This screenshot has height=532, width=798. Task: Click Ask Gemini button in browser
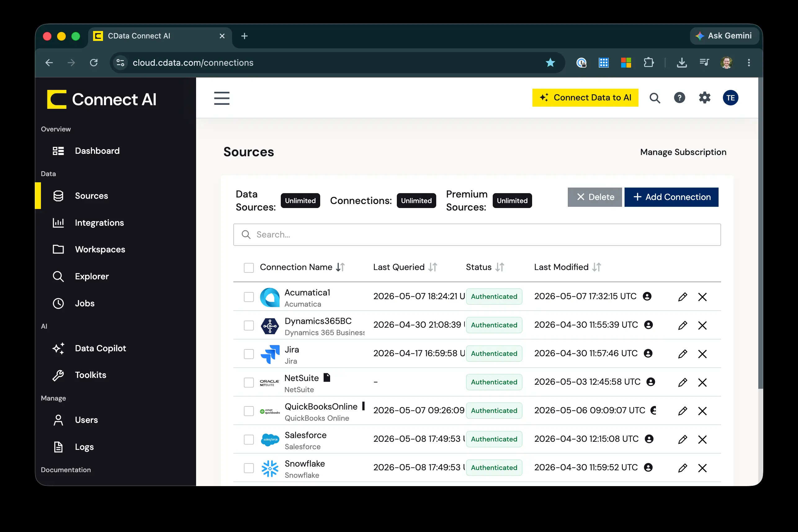click(x=724, y=36)
